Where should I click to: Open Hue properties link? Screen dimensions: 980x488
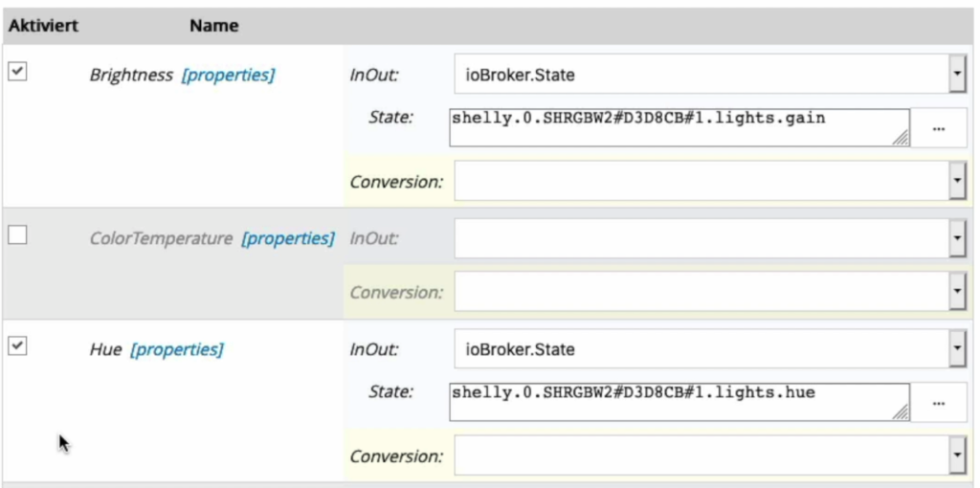176,350
